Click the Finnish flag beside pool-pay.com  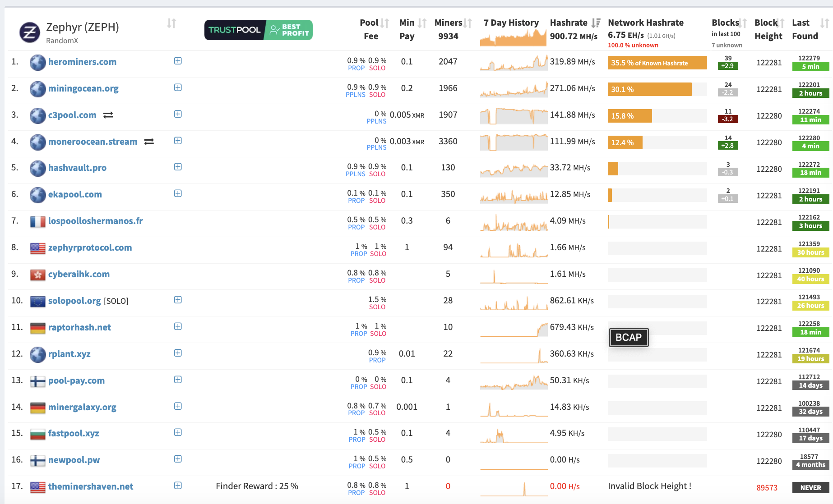[38, 381]
